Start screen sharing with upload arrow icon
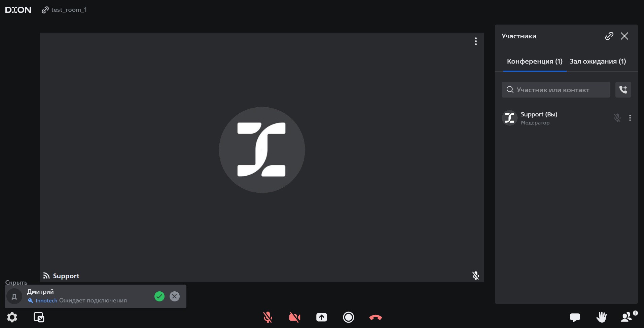644x328 pixels. coord(322,317)
